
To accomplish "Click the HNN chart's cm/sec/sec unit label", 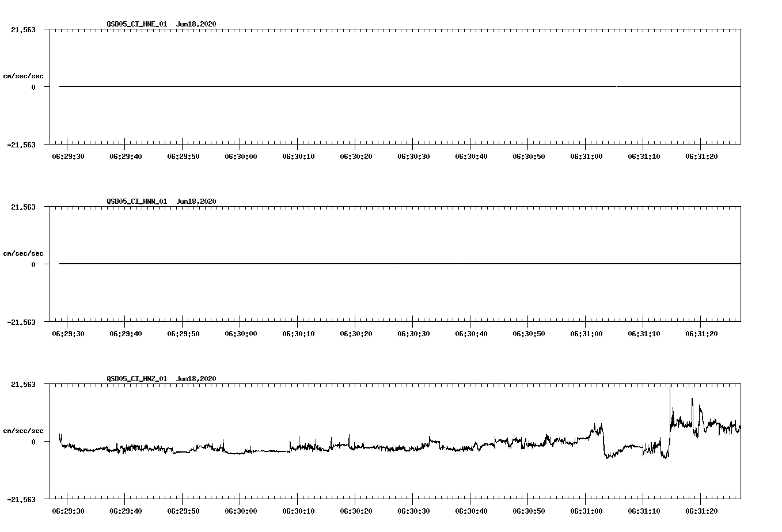I will pyautogui.click(x=23, y=253).
